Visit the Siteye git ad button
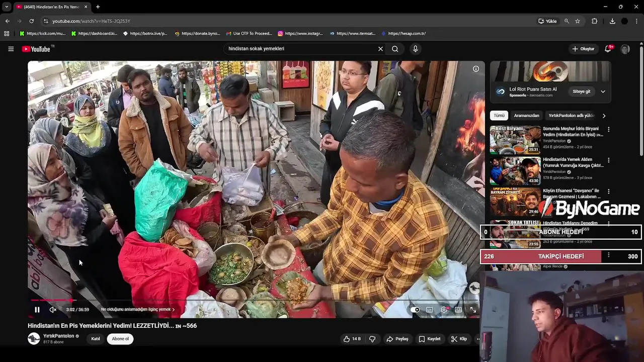644x362 pixels. pos(581,92)
